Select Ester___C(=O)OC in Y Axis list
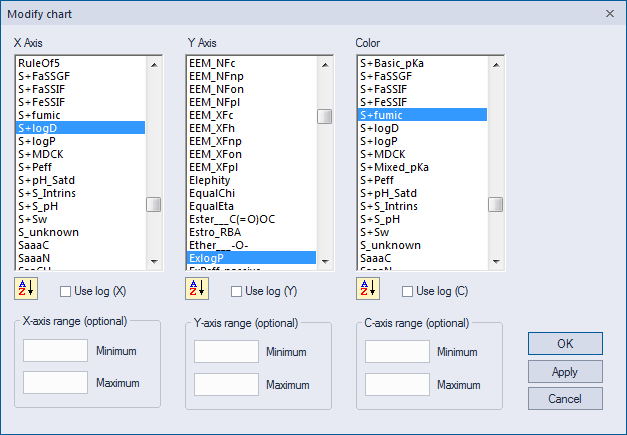This screenshot has width=627, height=435. (252, 219)
